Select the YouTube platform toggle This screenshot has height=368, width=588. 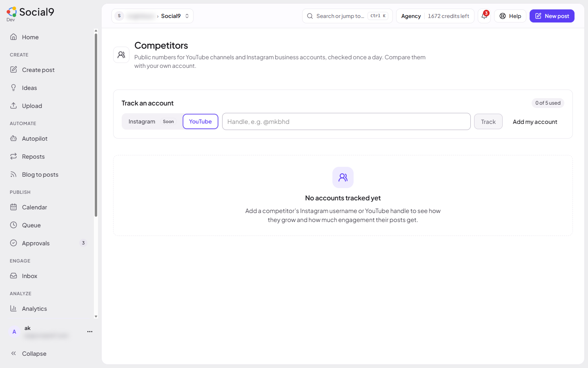tap(200, 121)
